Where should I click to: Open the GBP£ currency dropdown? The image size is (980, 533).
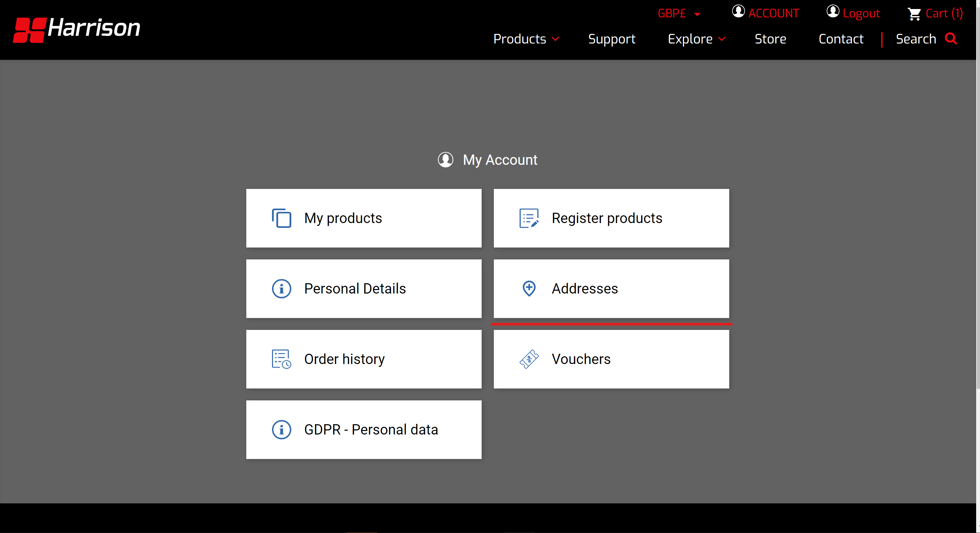679,14
